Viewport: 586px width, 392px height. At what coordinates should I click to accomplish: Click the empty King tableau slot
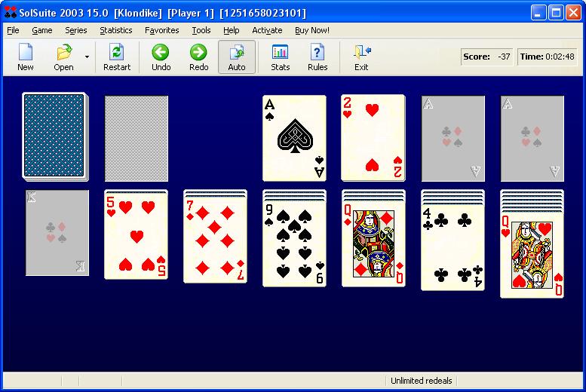click(x=57, y=233)
